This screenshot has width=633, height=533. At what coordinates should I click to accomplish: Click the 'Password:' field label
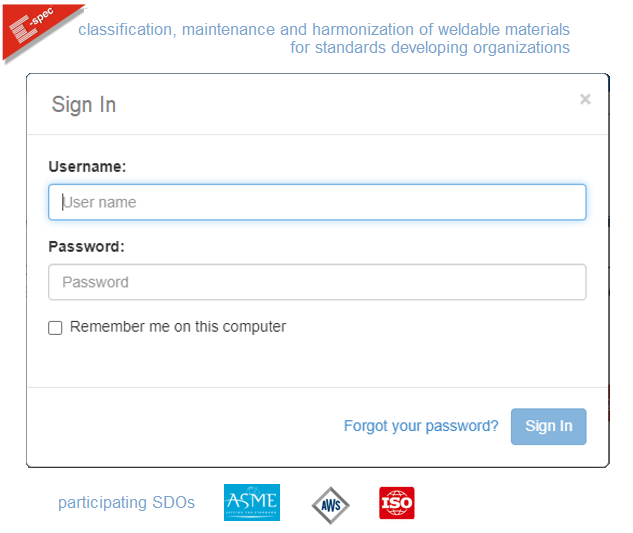[86, 247]
